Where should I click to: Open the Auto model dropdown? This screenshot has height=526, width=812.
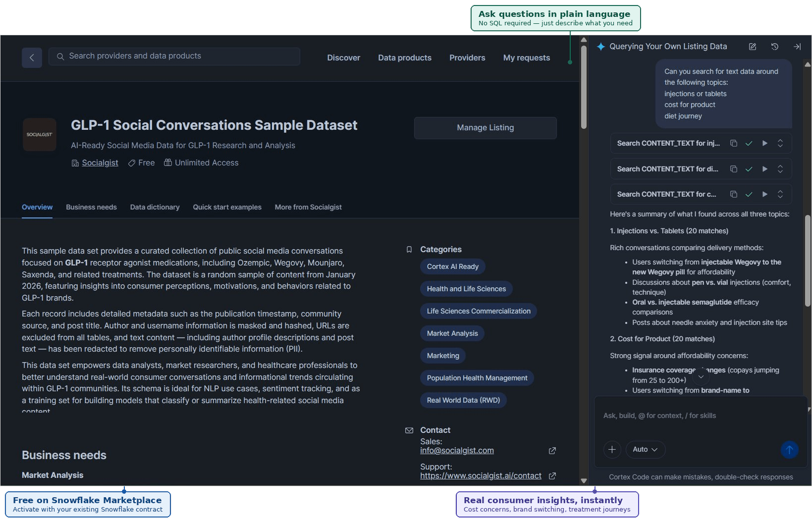click(646, 449)
